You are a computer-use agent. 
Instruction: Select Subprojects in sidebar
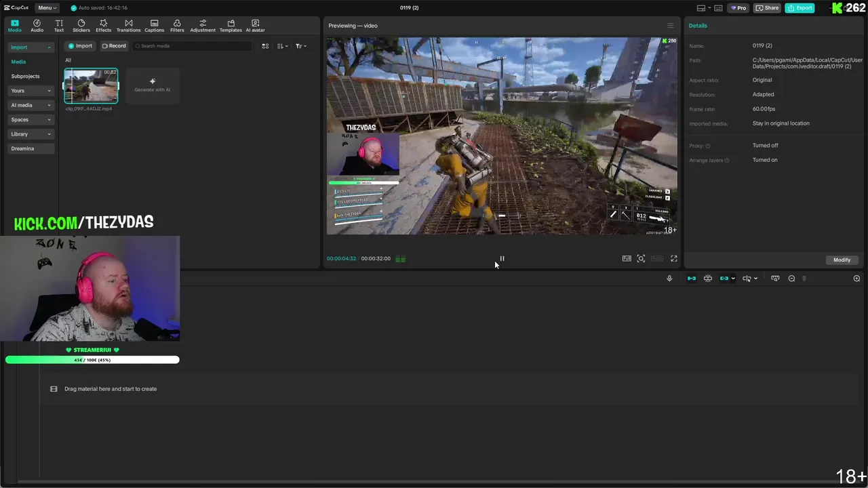25,76
